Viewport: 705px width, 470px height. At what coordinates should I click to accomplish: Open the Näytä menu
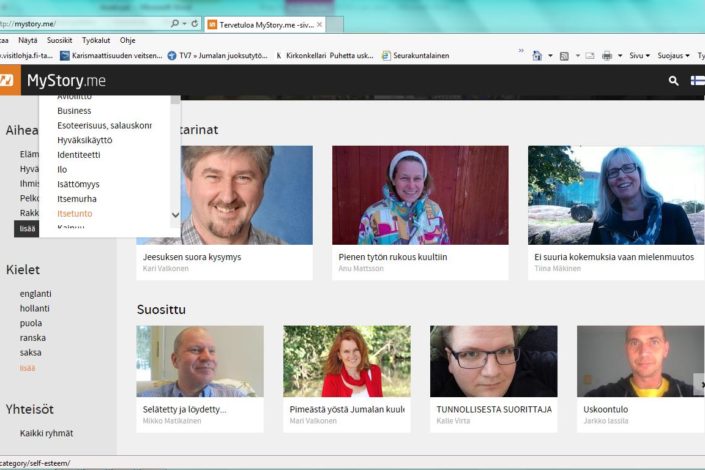27,40
